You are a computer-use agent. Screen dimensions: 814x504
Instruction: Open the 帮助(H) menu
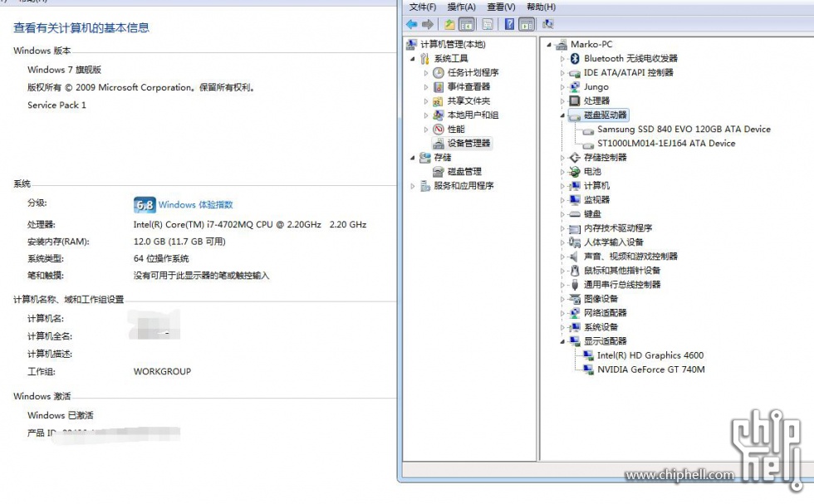pyautogui.click(x=541, y=7)
